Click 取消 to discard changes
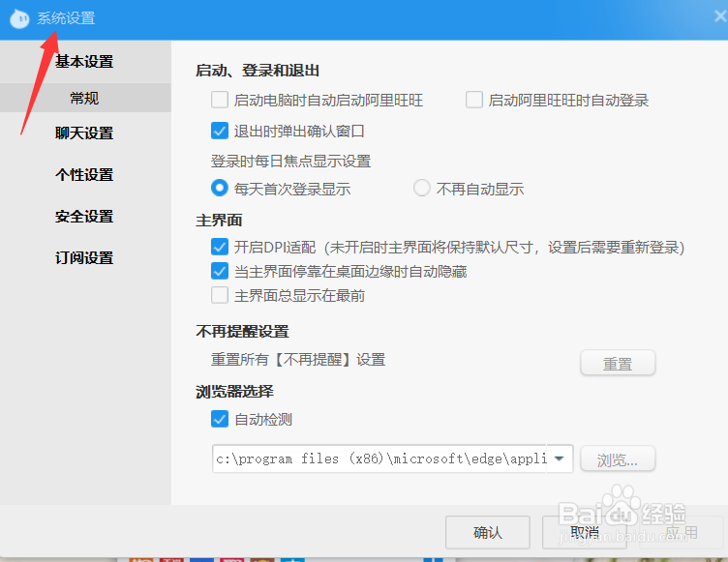728x562 pixels. [585, 532]
